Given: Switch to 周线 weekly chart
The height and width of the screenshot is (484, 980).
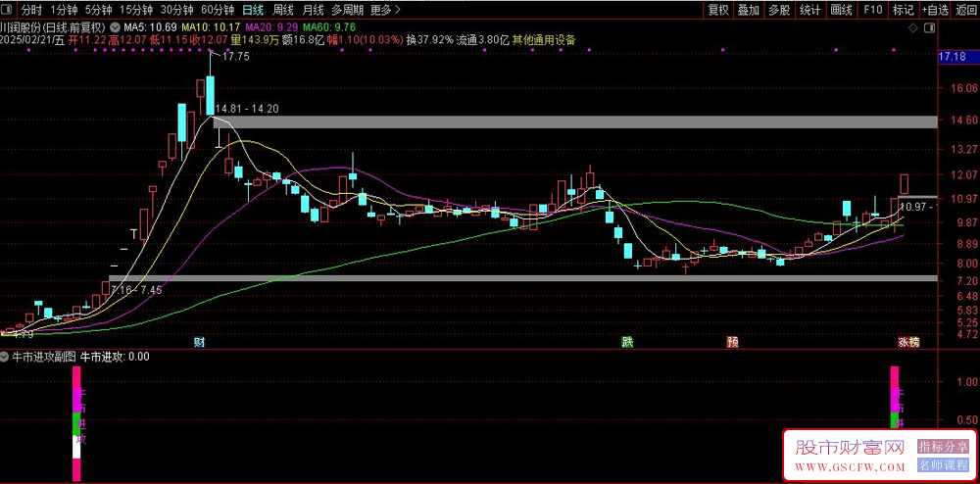Looking at the screenshot, I should pos(284,10).
